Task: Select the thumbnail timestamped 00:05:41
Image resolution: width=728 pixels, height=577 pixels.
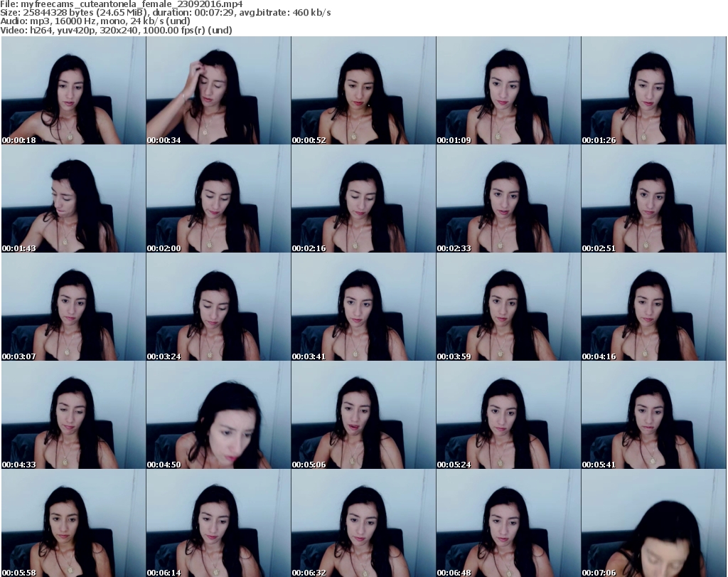Action: [x=654, y=415]
